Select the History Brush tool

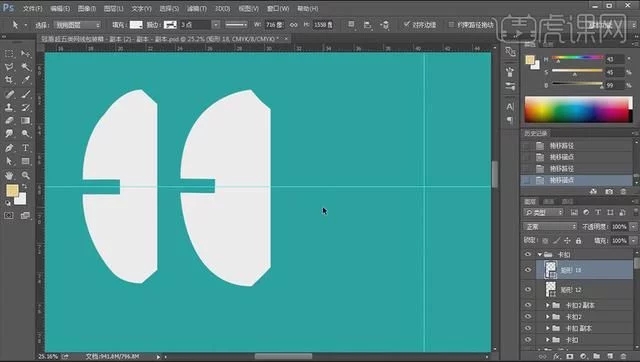25,107
